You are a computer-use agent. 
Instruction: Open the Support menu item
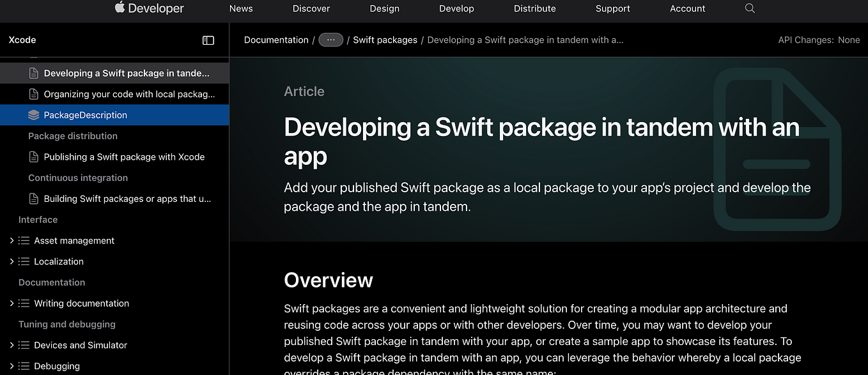(613, 8)
